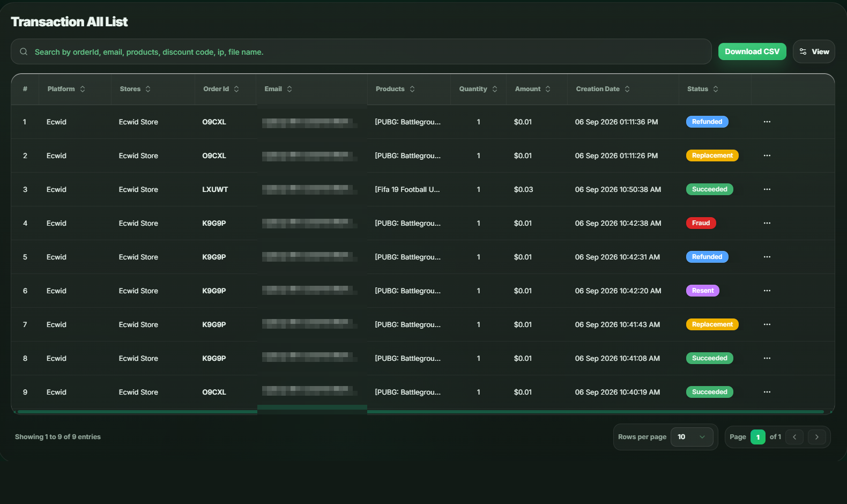Open the Rows per page dropdown
Viewport: 847px width, 504px height.
click(x=692, y=437)
